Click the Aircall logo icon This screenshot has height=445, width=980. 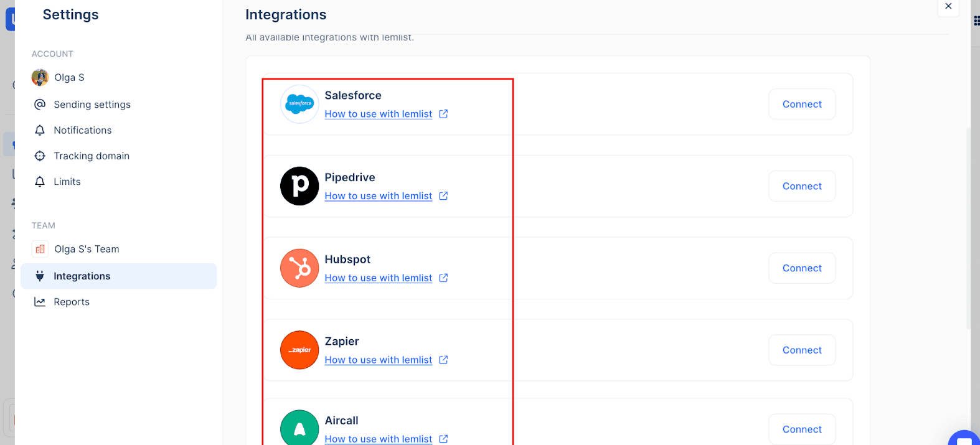[x=299, y=428]
